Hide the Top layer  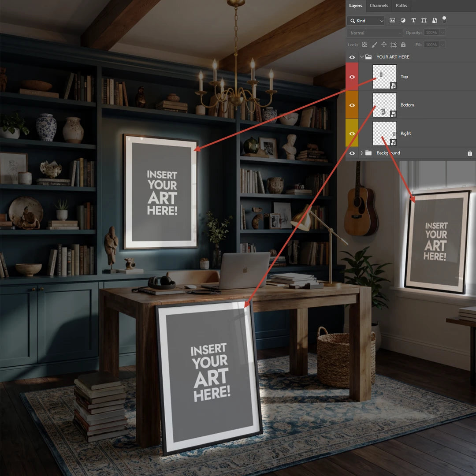pos(352,77)
